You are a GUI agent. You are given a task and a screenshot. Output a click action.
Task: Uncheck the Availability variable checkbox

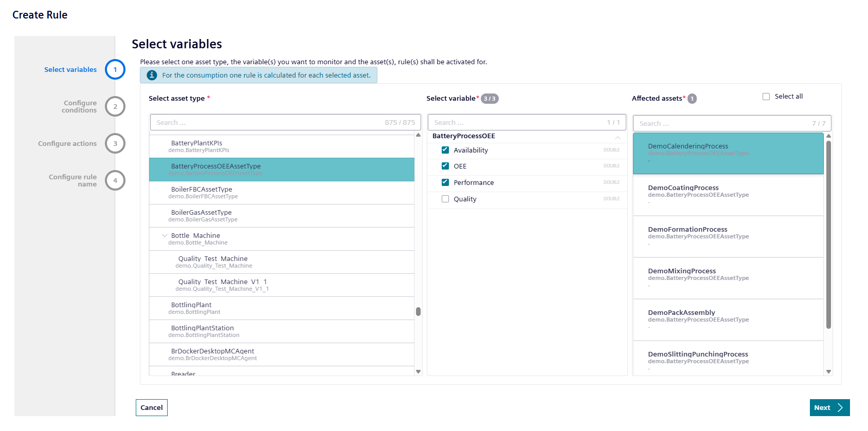point(445,150)
